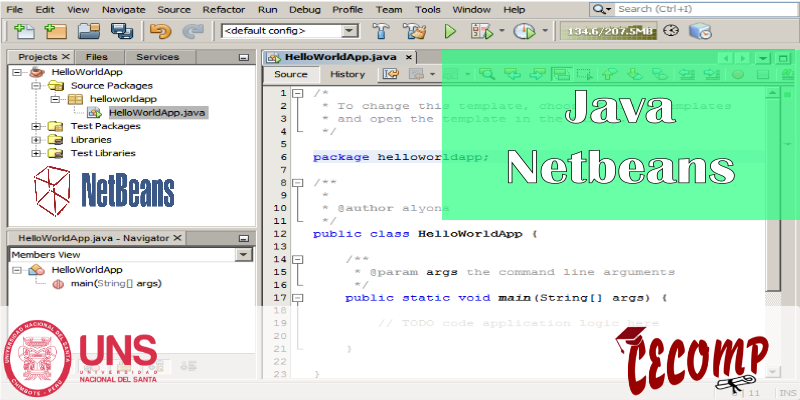
Task: Click the Next Bookmark down-arrow icon
Action: point(634,74)
